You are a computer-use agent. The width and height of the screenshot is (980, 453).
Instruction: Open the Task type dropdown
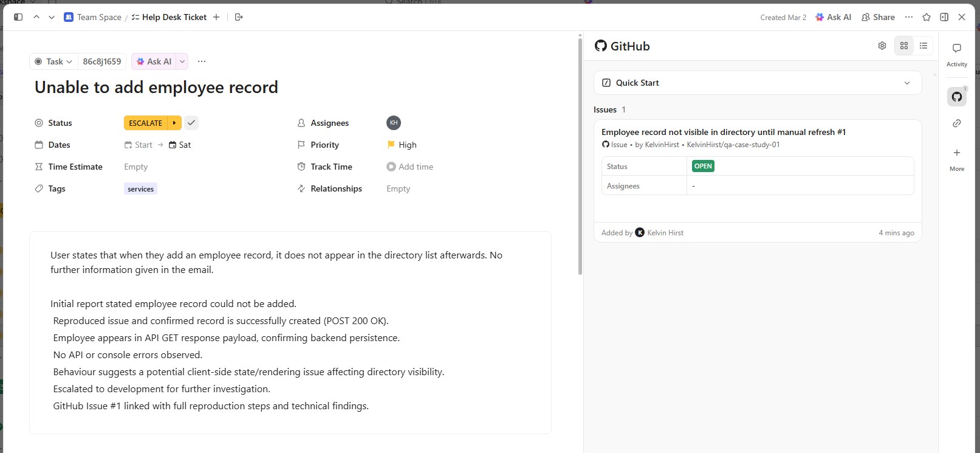(53, 61)
